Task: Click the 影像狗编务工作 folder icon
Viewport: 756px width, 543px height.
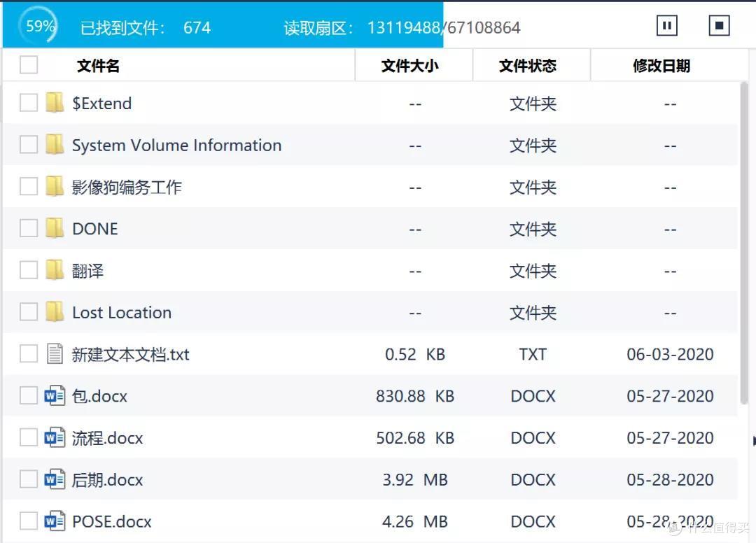Action: (x=55, y=186)
